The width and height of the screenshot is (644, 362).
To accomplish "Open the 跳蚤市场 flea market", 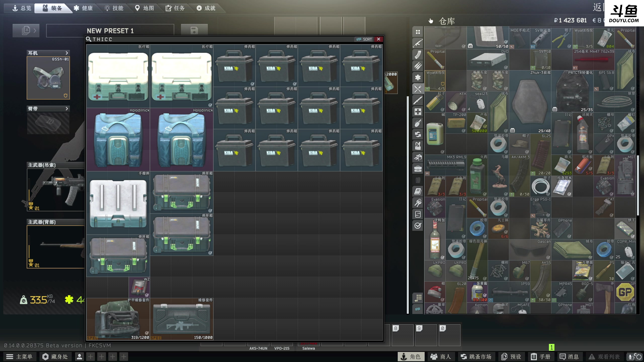I will pyautogui.click(x=476, y=357).
